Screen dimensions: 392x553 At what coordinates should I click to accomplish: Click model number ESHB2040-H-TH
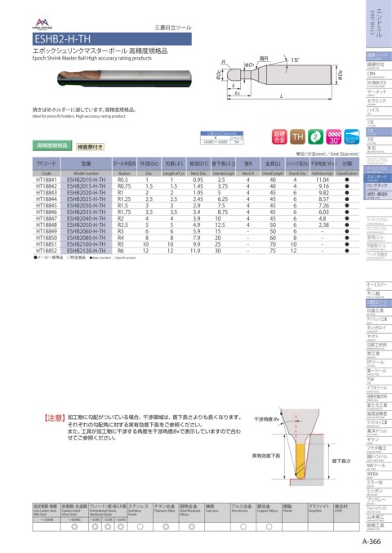[x=86, y=219]
